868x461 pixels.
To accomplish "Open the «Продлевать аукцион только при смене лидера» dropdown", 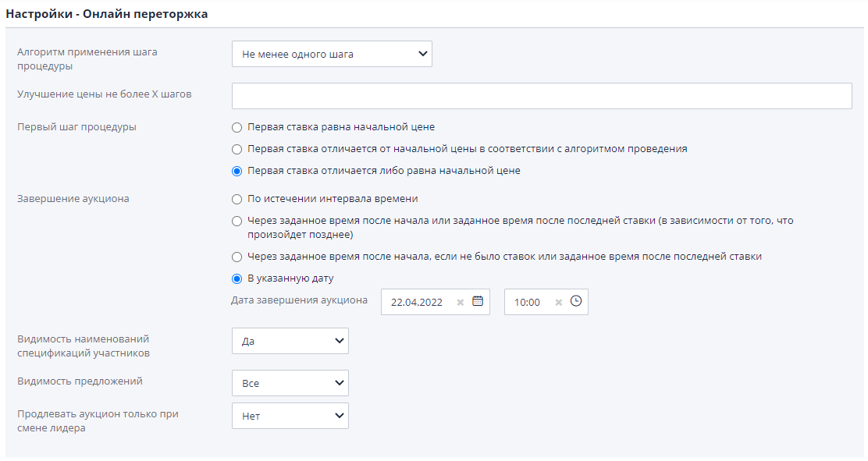I will pos(290,416).
